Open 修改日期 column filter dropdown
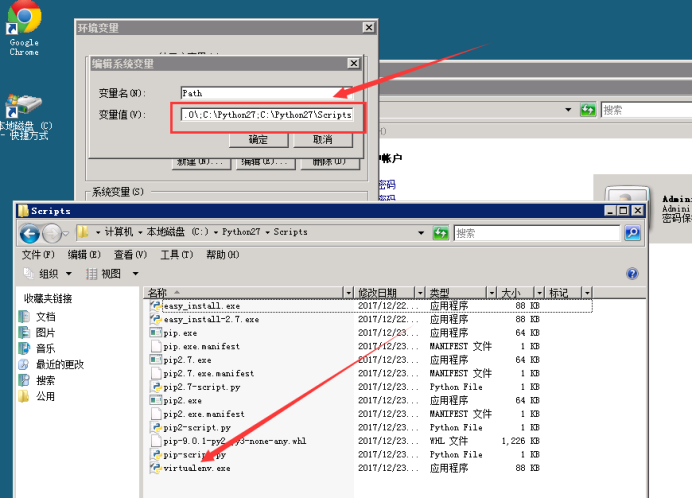Screen dimensions: 692x498 pyautogui.click(x=420, y=293)
